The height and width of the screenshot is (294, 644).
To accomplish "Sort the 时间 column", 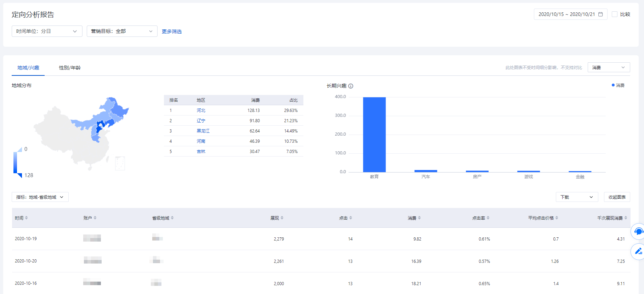I will click(26, 218).
